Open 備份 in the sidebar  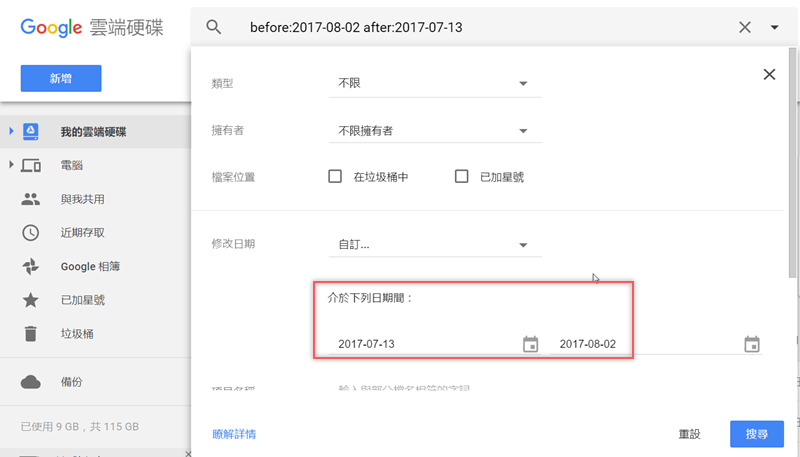[x=71, y=382]
